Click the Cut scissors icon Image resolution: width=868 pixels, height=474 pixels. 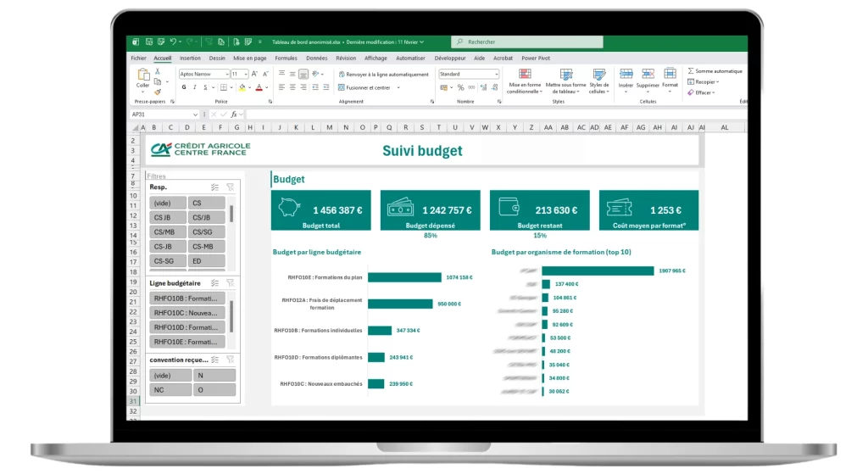(x=157, y=73)
